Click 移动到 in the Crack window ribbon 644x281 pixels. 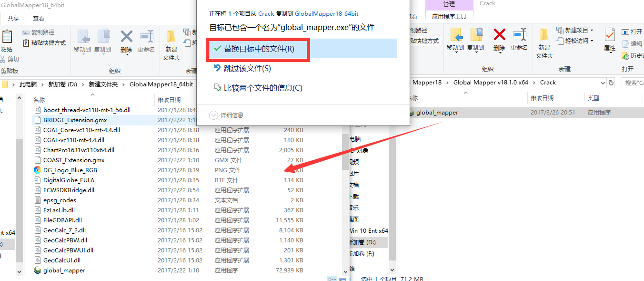[x=455, y=39]
